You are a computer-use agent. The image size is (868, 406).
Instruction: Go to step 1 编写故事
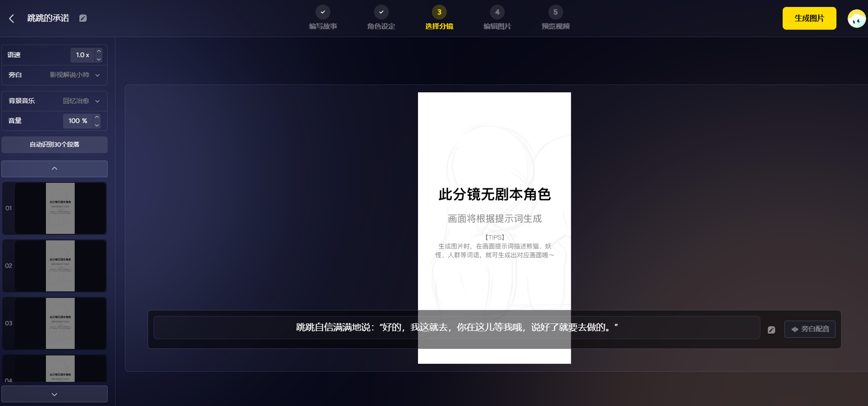(x=323, y=18)
